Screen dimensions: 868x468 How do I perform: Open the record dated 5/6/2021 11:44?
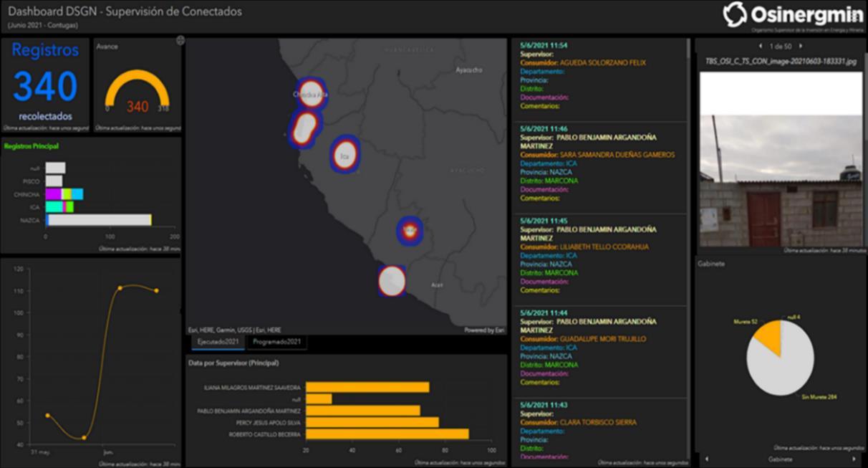[x=599, y=352]
